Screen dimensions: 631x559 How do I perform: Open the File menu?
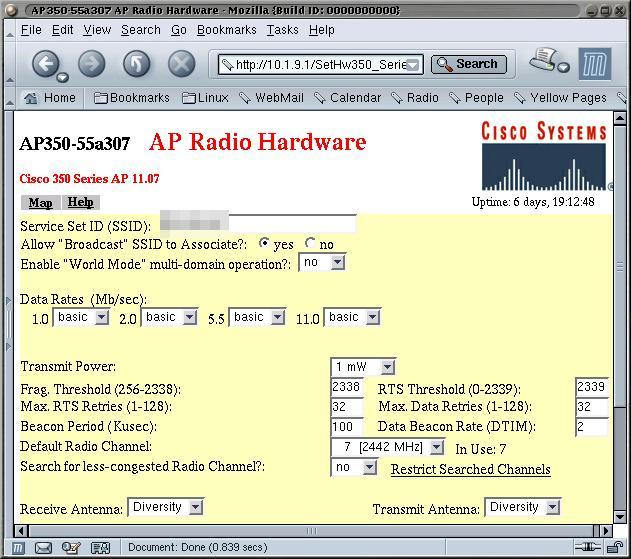(31, 30)
